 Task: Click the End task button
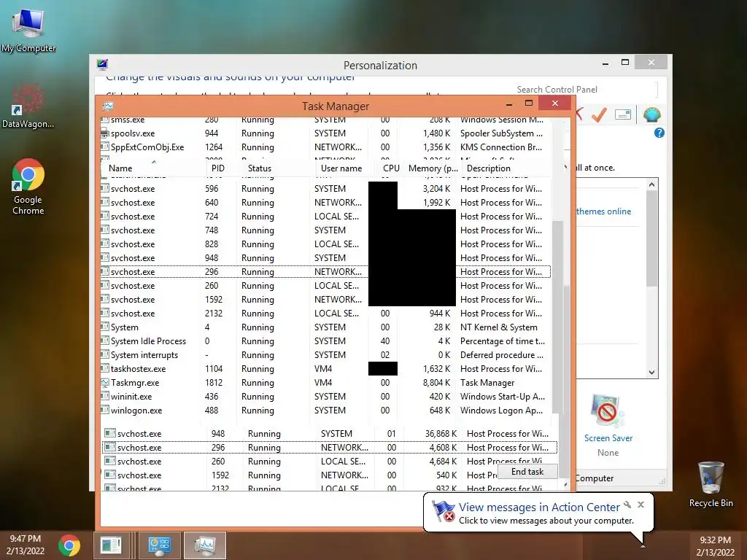pos(527,472)
